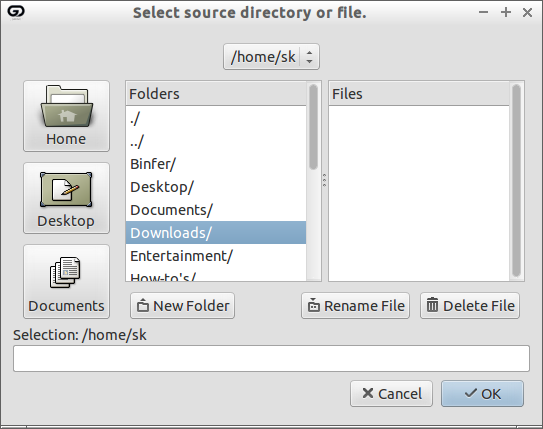
Task: Click the pane divider handle between lists
Action: click(324, 180)
